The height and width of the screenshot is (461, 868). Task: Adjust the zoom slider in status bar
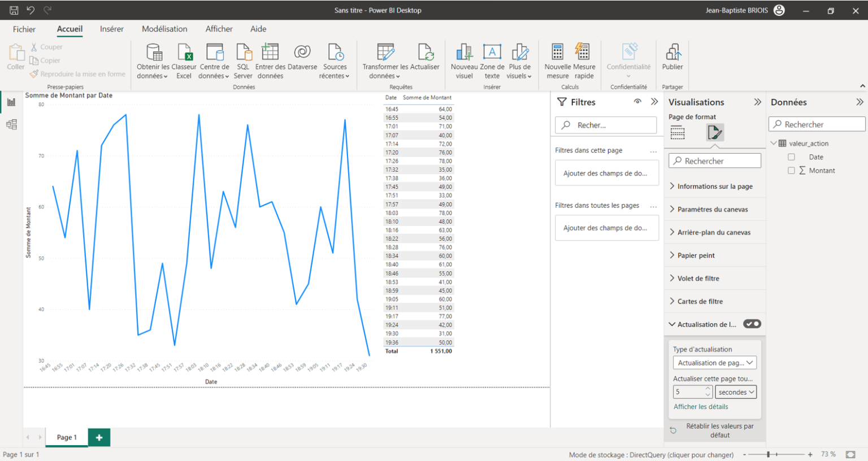[x=768, y=454]
